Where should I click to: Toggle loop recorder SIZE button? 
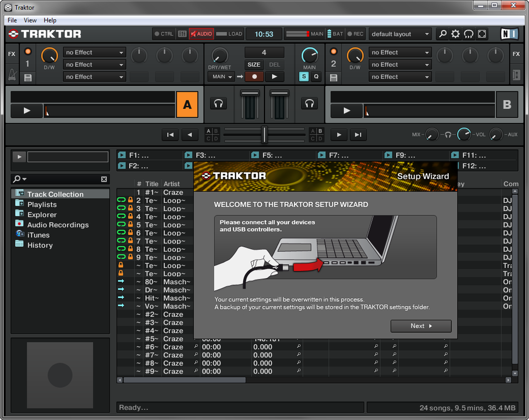[x=254, y=64]
